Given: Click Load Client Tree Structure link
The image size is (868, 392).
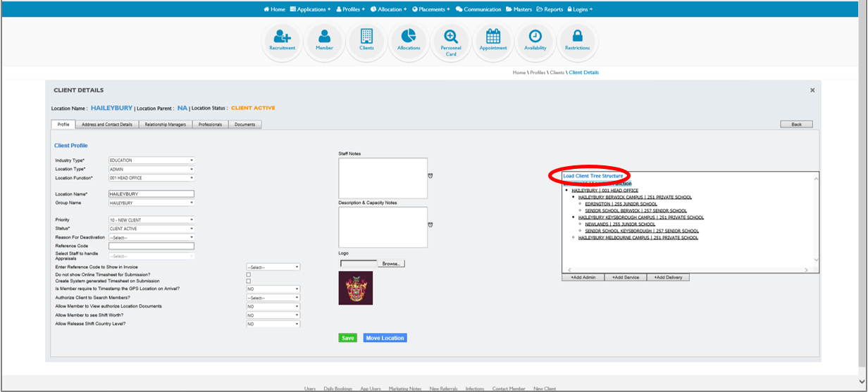Looking at the screenshot, I should tap(593, 175).
